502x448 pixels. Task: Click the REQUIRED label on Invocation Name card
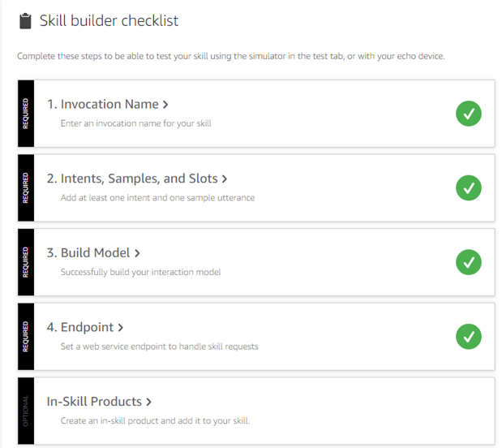25,114
